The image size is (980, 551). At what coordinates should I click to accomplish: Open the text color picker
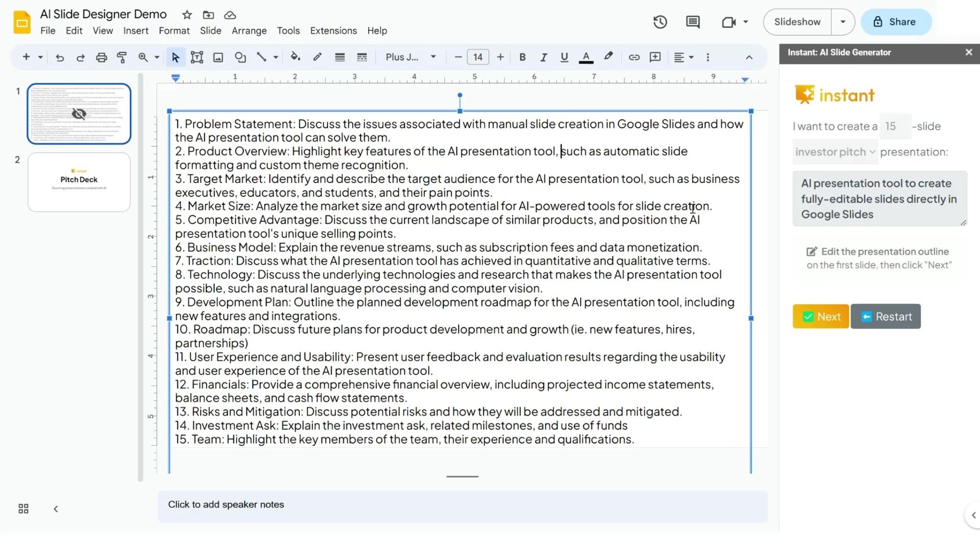pos(586,57)
